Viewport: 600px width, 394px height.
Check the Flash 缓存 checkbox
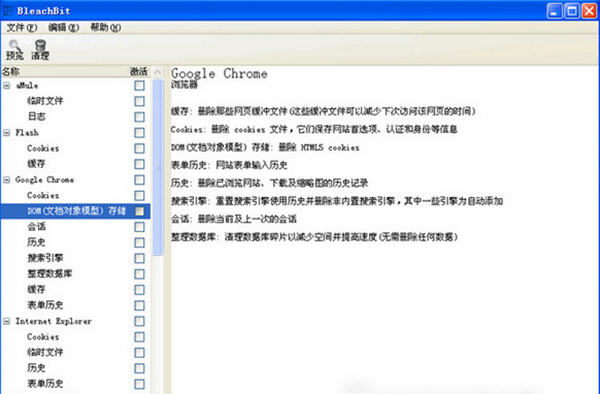[139, 164]
